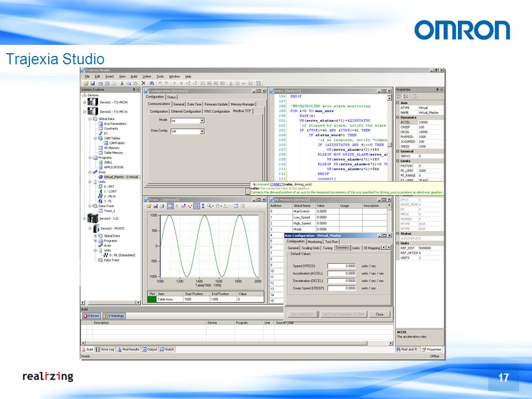Image resolution: width=532 pixels, height=399 pixels.
Task: Open the Firmware Update tab
Action: pyautogui.click(x=216, y=104)
